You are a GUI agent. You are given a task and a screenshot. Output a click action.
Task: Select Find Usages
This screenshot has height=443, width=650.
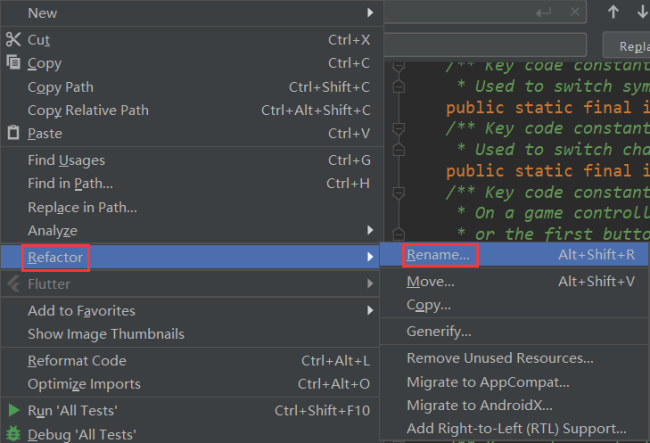(x=66, y=160)
